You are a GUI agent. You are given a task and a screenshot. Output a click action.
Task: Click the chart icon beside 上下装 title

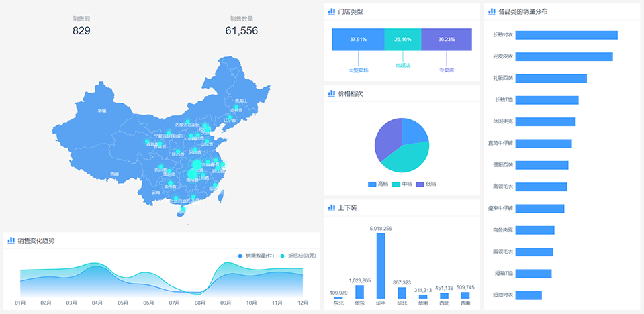pos(331,208)
